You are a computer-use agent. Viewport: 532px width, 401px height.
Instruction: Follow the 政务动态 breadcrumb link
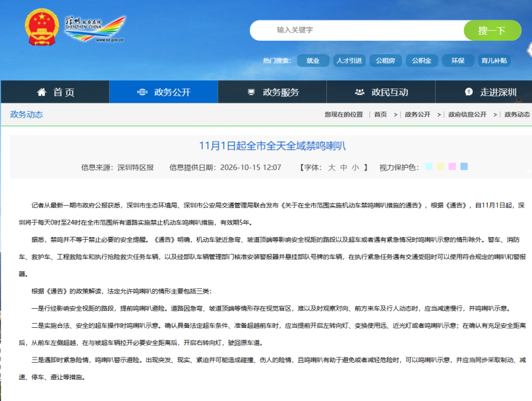click(x=517, y=115)
